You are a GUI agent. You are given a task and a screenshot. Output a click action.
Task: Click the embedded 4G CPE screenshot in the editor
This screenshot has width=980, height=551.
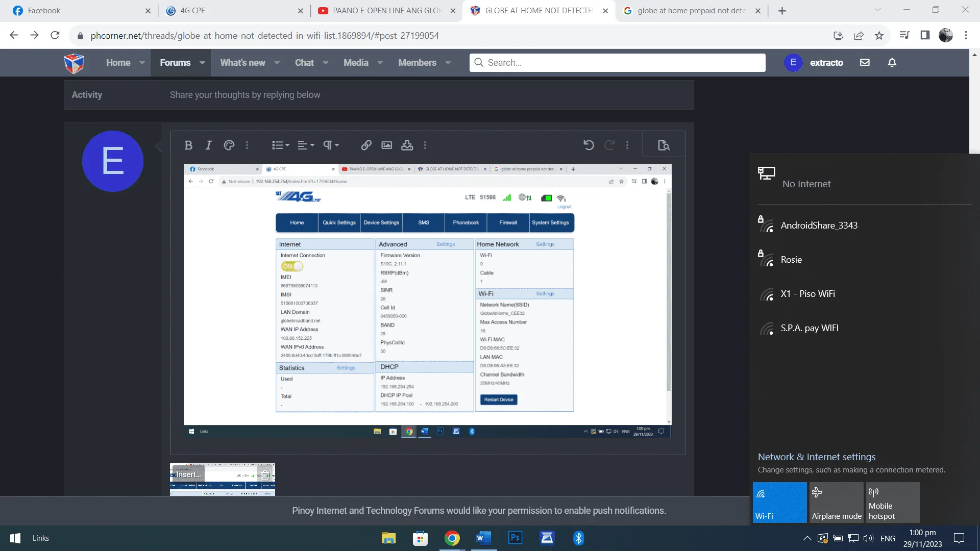428,301
